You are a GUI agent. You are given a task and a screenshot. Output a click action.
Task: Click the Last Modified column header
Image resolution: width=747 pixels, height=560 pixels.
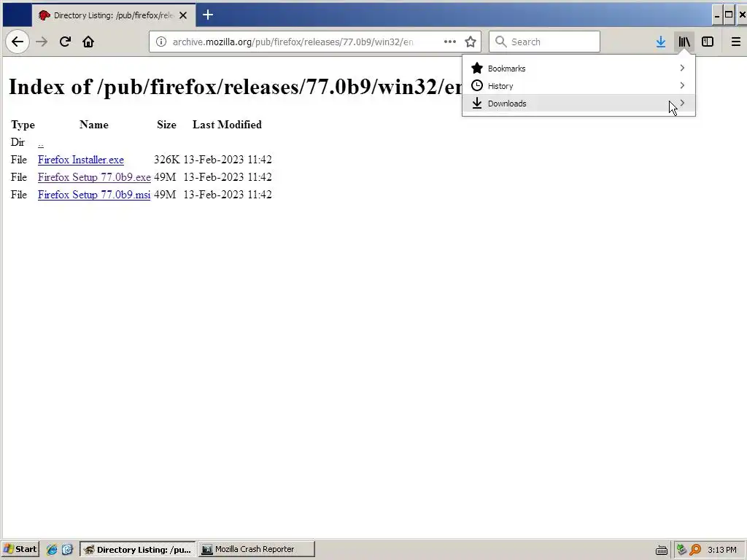coord(228,125)
